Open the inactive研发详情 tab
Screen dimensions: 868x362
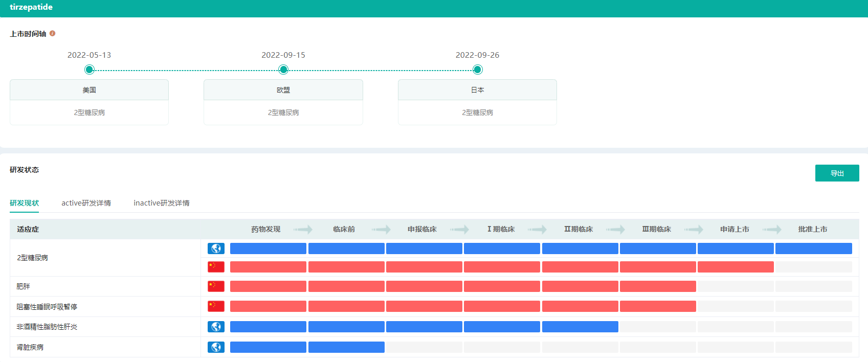162,203
